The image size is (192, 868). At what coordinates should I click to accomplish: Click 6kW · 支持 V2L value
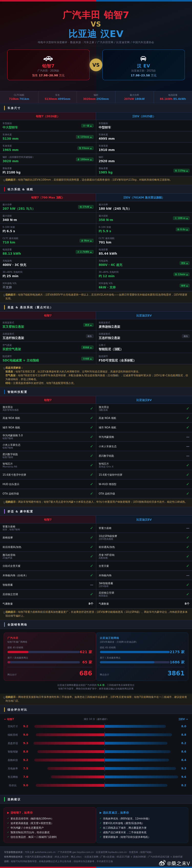[107, 287]
